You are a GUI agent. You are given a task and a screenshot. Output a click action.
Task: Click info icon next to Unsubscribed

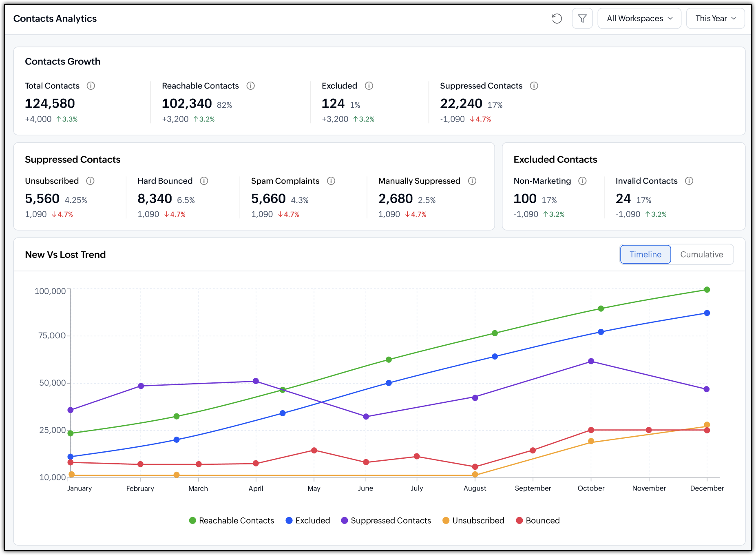[x=91, y=181]
